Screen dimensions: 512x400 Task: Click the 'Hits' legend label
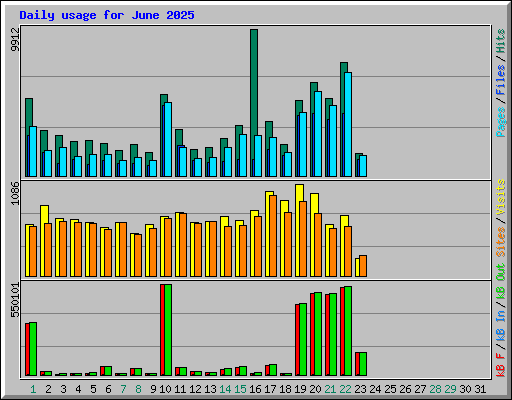(x=501, y=41)
